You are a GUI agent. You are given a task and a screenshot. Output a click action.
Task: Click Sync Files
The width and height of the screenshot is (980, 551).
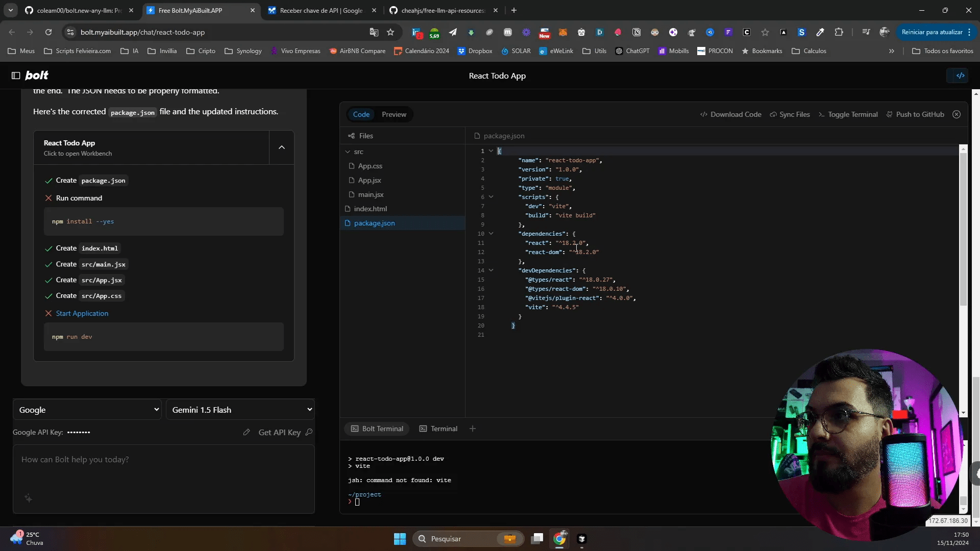pos(790,114)
